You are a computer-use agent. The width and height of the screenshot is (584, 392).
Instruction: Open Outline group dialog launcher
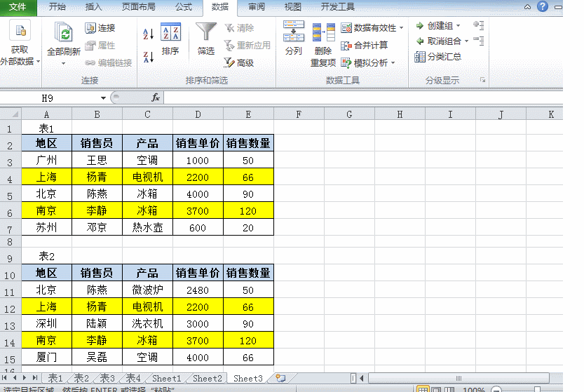click(x=482, y=80)
